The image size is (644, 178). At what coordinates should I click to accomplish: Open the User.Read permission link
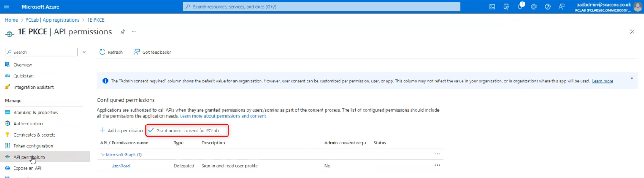tap(121, 166)
